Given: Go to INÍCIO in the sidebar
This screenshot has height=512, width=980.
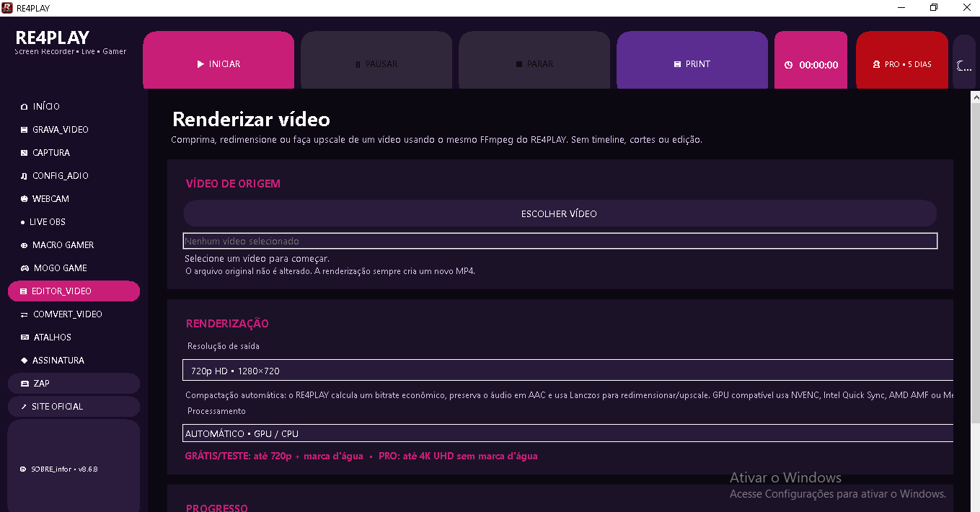Looking at the screenshot, I should (x=74, y=107).
